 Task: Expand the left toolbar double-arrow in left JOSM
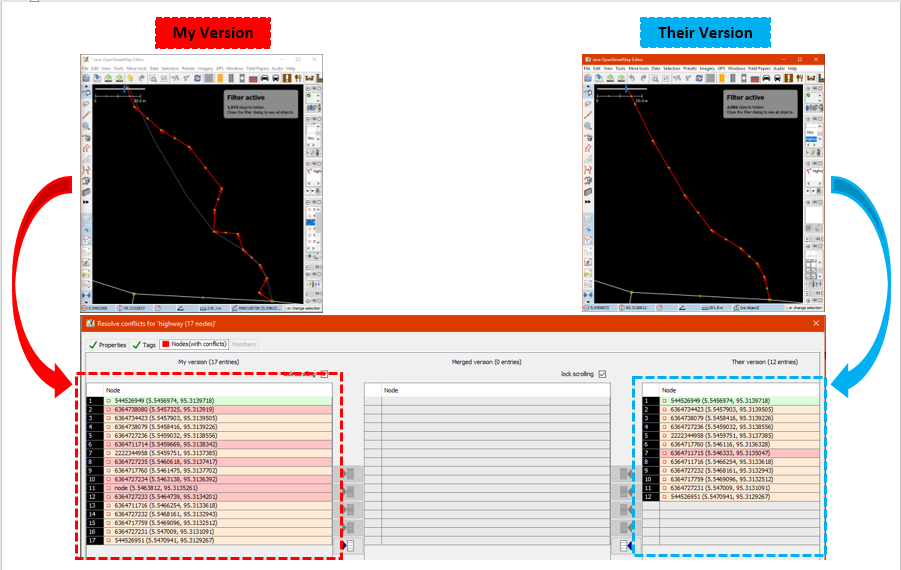click(x=86, y=202)
